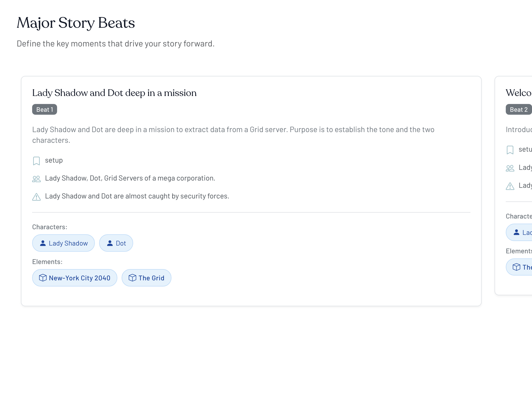Select the Lady Shadow character chip
Viewport: 532px width, 420px height.
[x=64, y=243]
